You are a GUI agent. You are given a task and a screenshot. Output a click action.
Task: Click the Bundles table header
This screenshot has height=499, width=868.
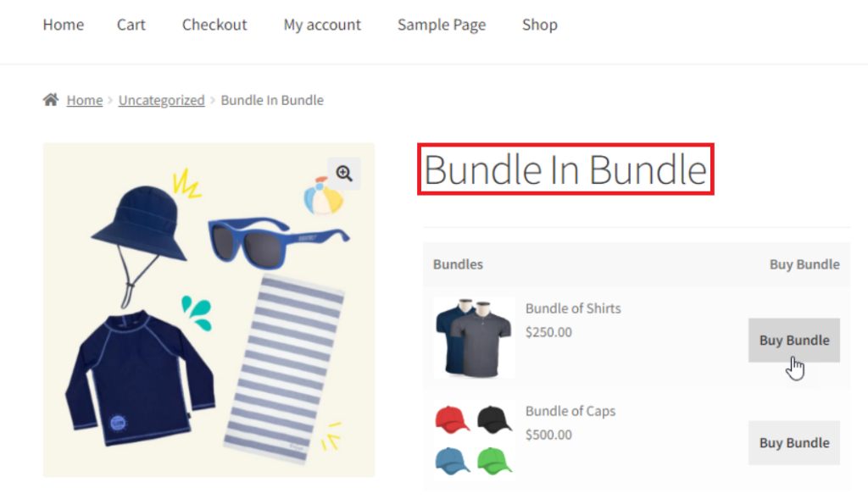pyautogui.click(x=458, y=264)
